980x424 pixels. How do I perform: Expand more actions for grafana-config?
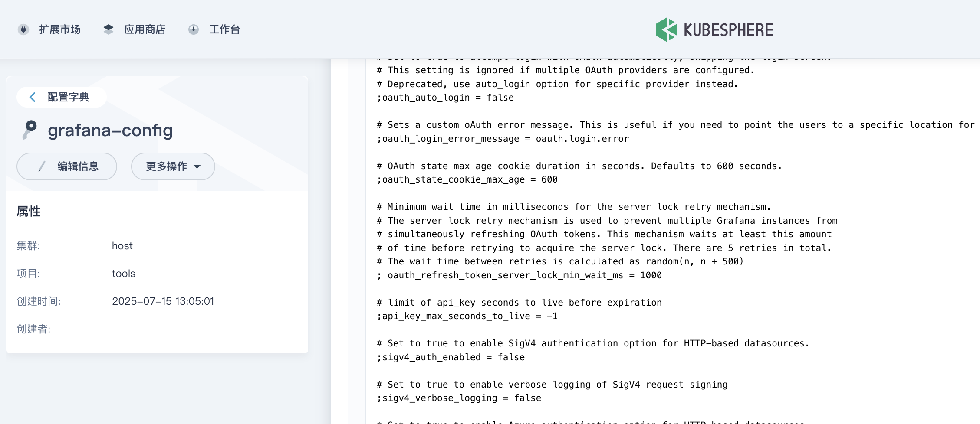pos(173,166)
